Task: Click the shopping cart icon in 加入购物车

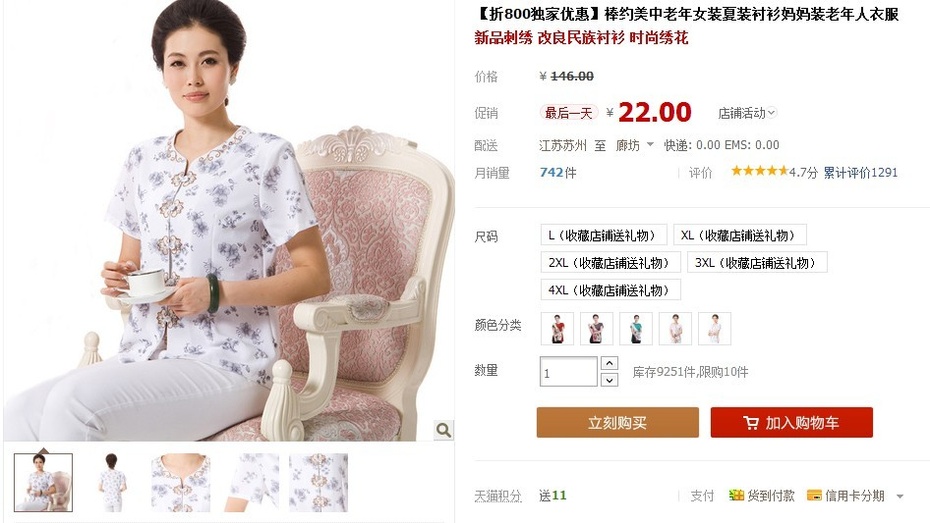Action: (751, 423)
